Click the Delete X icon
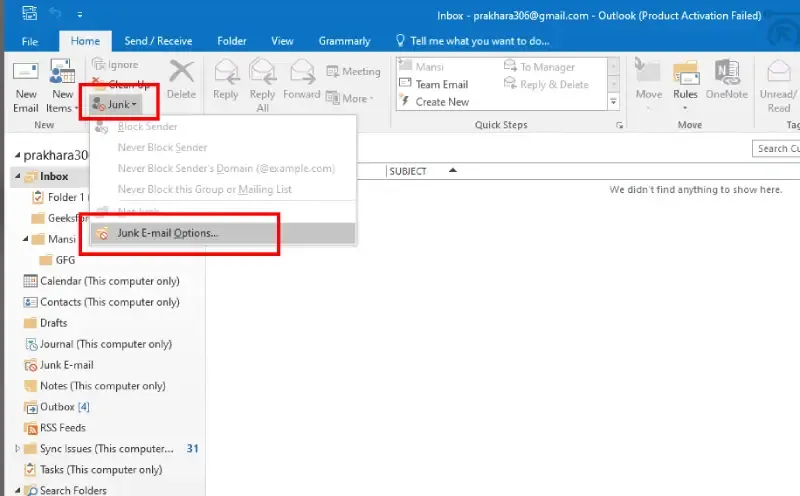Image resolution: width=800 pixels, height=496 pixels. pos(182,71)
